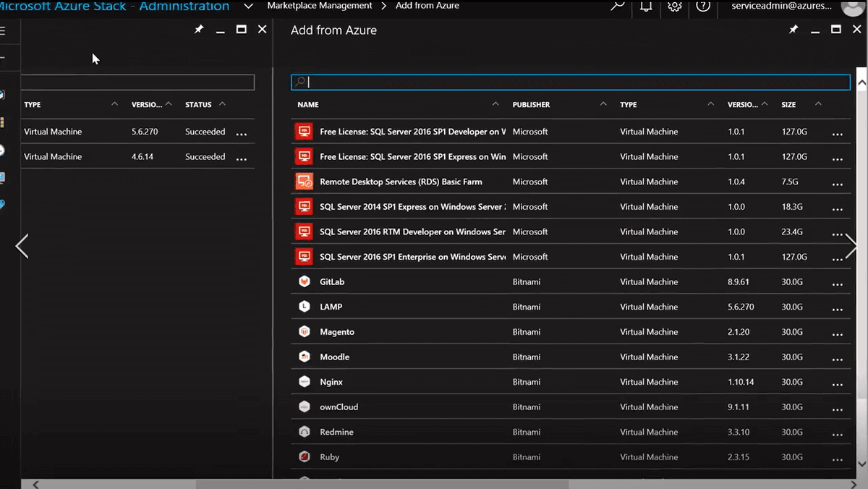Select the ownCloud item name
Image resolution: width=868 pixels, height=489 pixels.
pyautogui.click(x=339, y=407)
